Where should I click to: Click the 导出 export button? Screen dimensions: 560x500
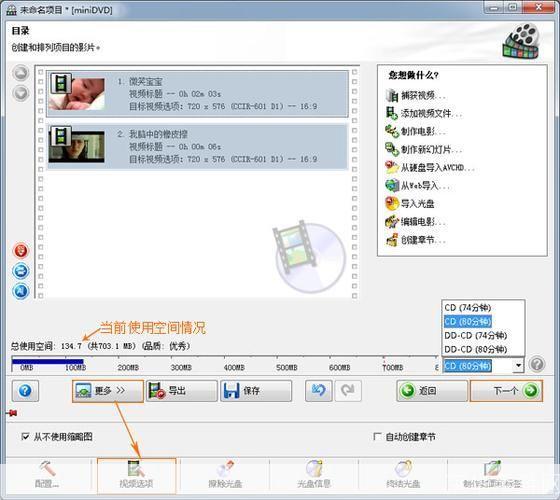[x=181, y=391]
